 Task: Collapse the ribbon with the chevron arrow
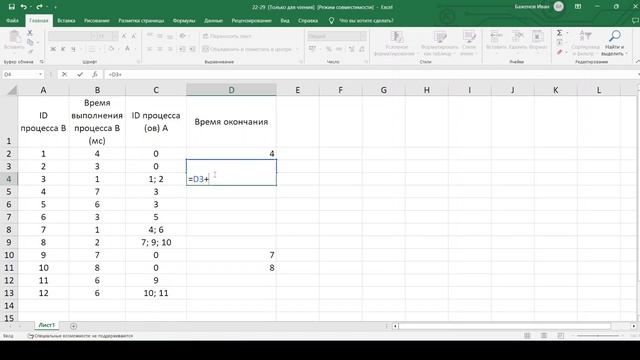click(637, 62)
